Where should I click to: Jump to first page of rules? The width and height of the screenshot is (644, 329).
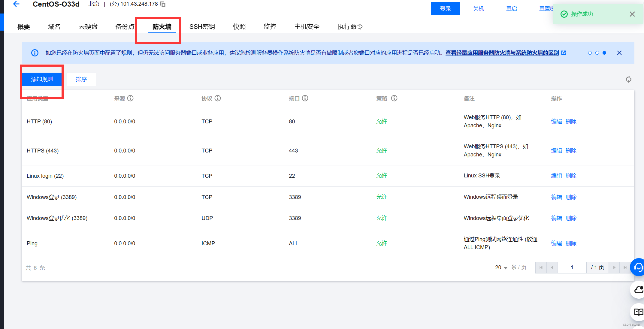[541, 267]
